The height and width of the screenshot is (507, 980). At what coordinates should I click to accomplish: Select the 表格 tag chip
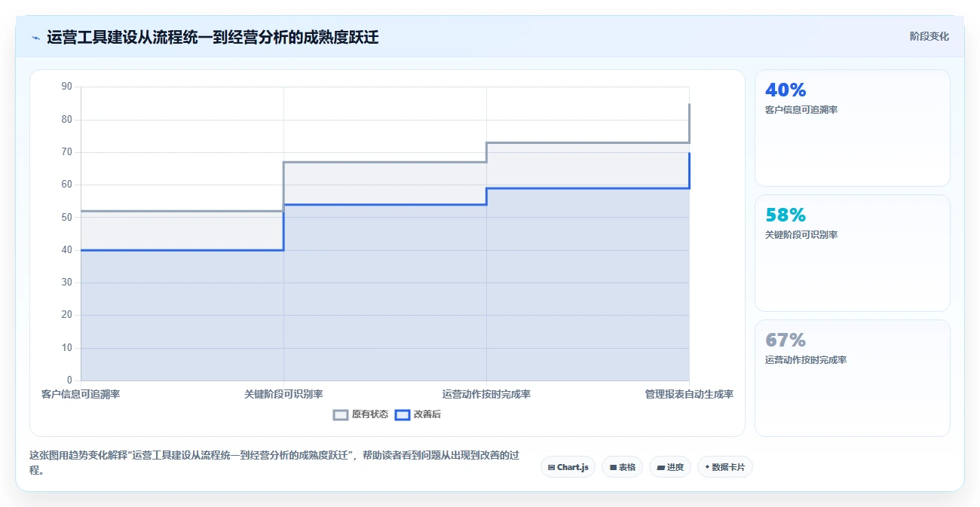point(622,467)
